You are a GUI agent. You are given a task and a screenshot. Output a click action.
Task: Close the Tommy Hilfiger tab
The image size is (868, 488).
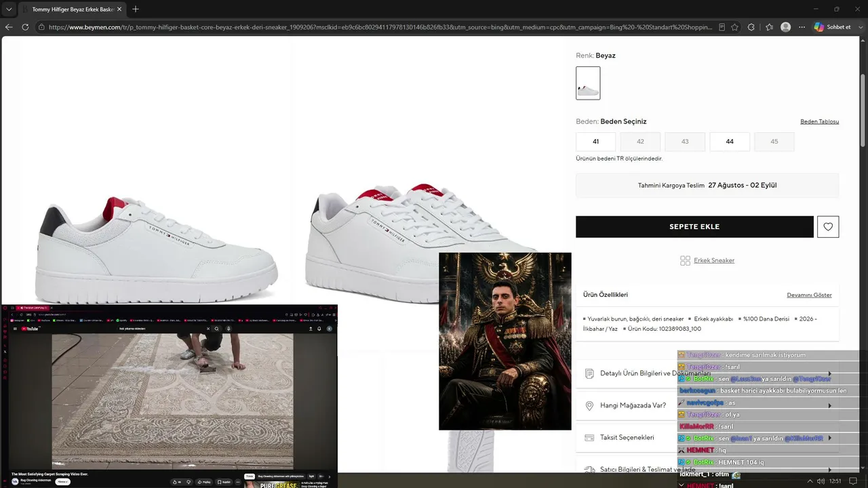119,9
